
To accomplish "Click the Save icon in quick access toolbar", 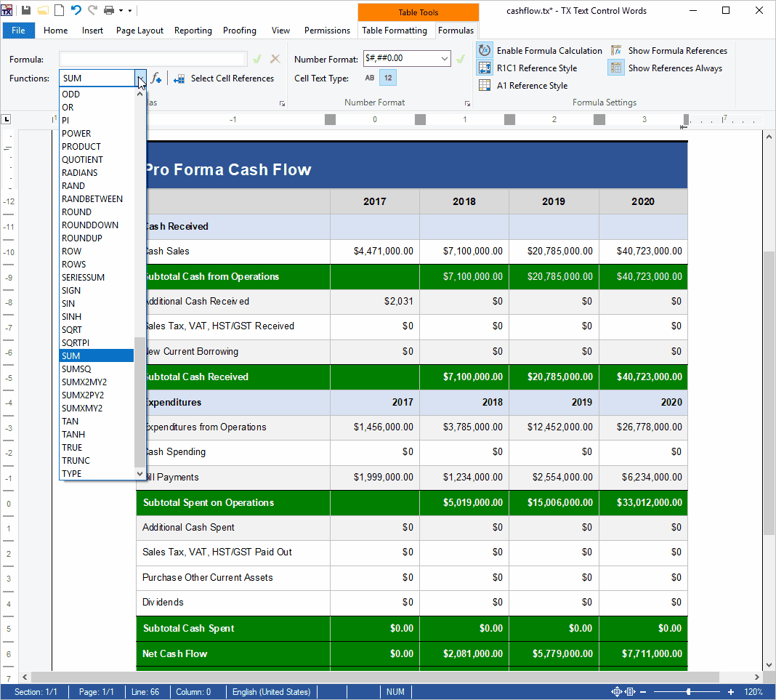I will (x=25, y=10).
